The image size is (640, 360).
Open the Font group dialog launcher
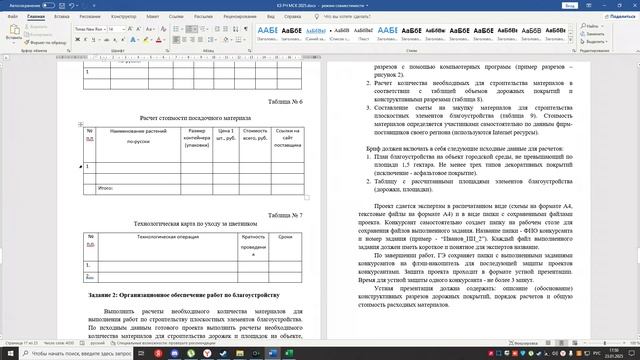click(x=167, y=51)
